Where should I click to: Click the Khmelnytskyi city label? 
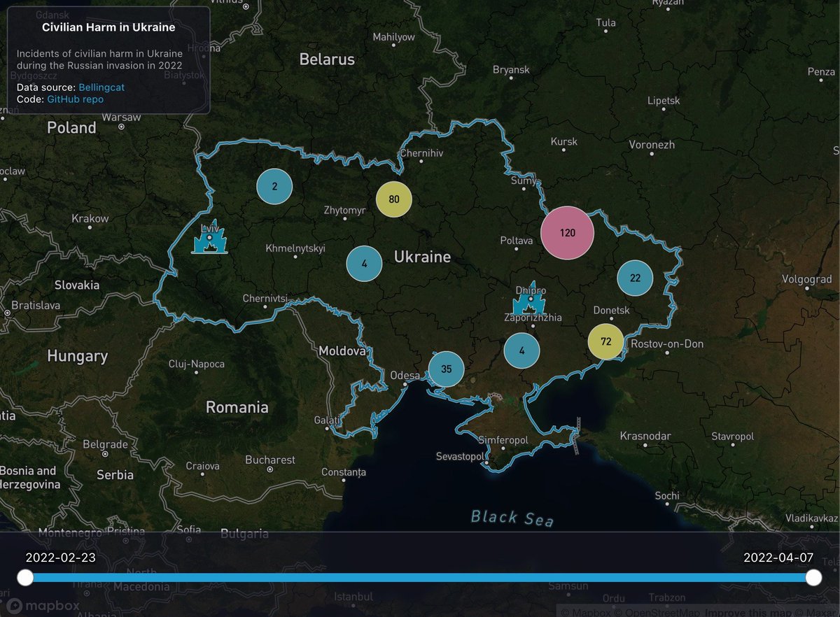[295, 248]
